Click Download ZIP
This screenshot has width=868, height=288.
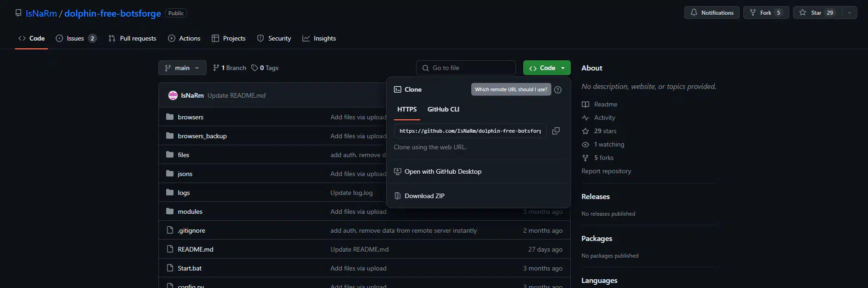click(424, 196)
